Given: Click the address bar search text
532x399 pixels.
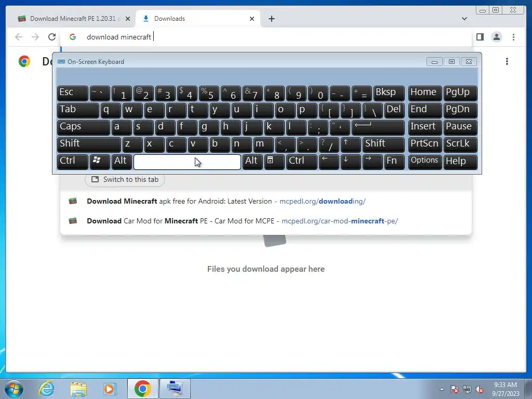Looking at the screenshot, I should [x=119, y=37].
